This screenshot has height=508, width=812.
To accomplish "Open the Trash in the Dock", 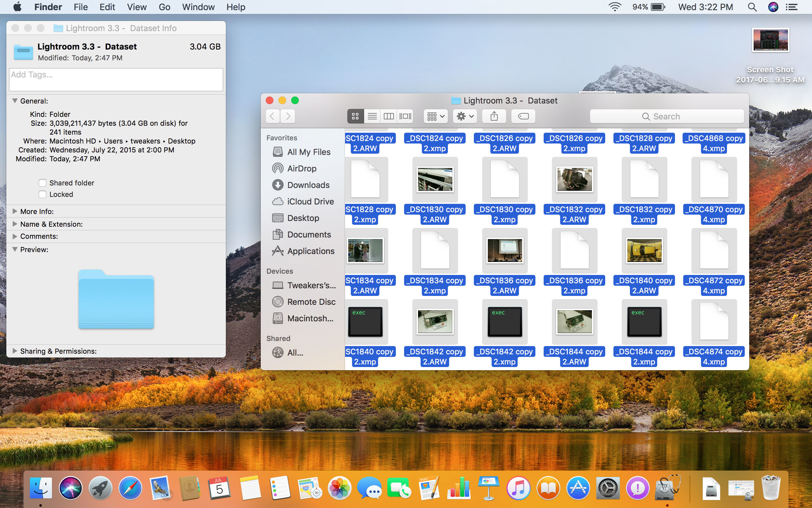I will 771,488.
